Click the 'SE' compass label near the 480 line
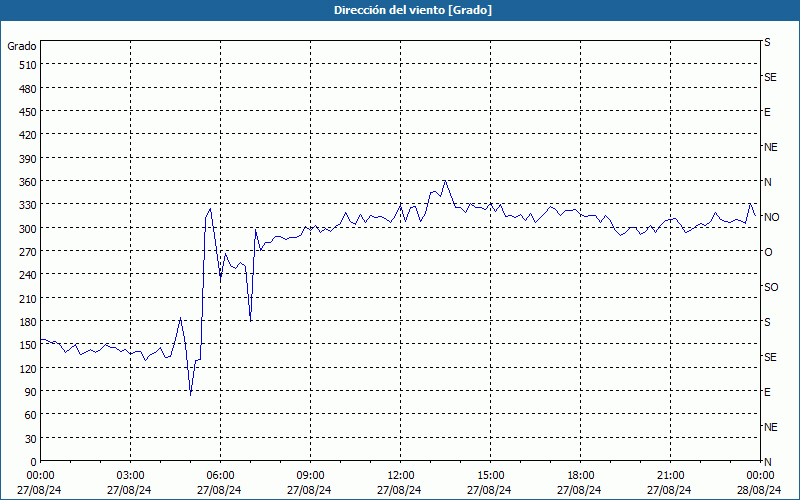This screenshot has height=500, width=800. (x=770, y=77)
